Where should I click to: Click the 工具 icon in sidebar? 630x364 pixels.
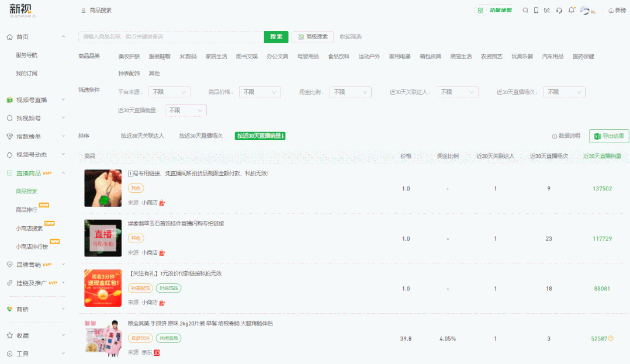tap(9, 354)
